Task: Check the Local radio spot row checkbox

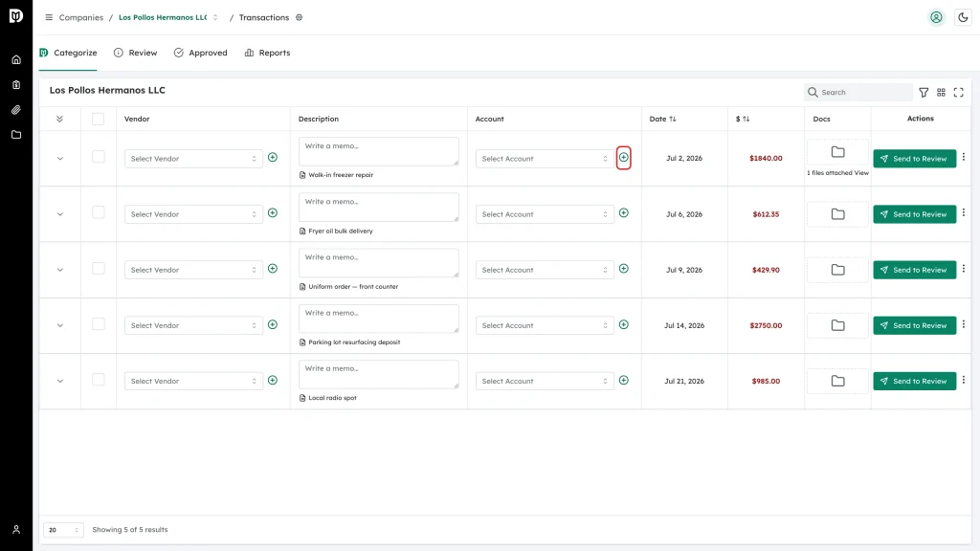Action: (99, 379)
